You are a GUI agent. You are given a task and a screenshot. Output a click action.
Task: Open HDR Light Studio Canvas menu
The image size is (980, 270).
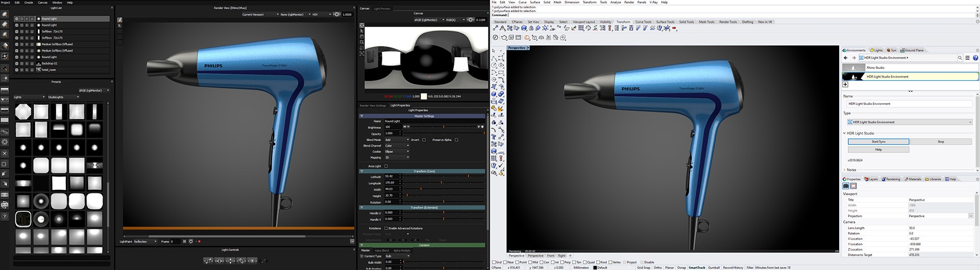point(43,2)
